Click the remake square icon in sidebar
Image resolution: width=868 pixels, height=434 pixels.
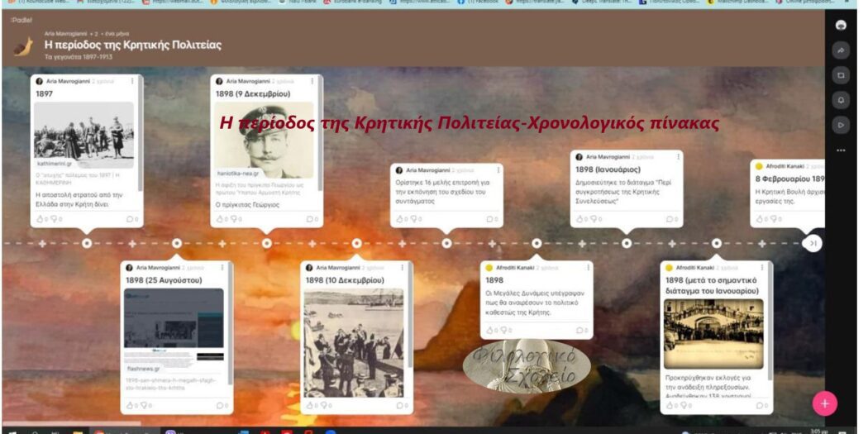[x=841, y=75]
